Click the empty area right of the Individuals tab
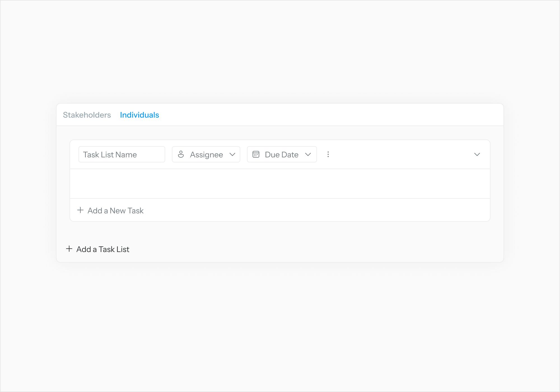560x392 pixels. pos(330,115)
